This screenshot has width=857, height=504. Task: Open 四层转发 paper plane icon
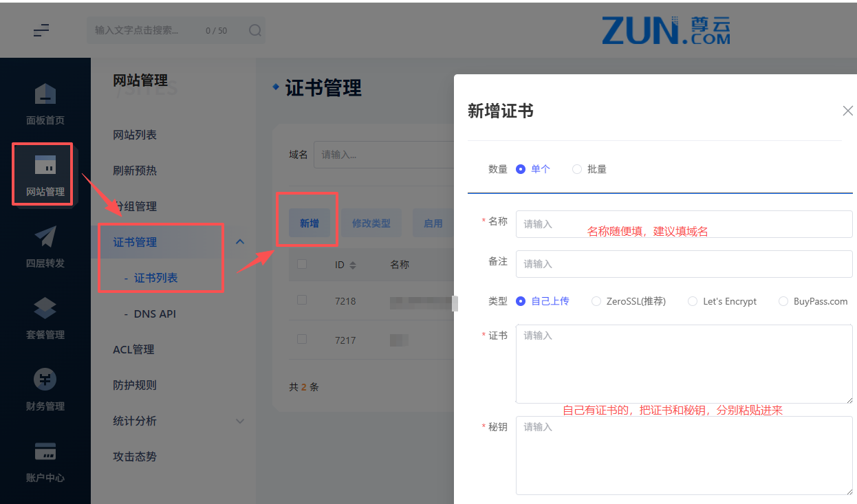[x=45, y=237]
